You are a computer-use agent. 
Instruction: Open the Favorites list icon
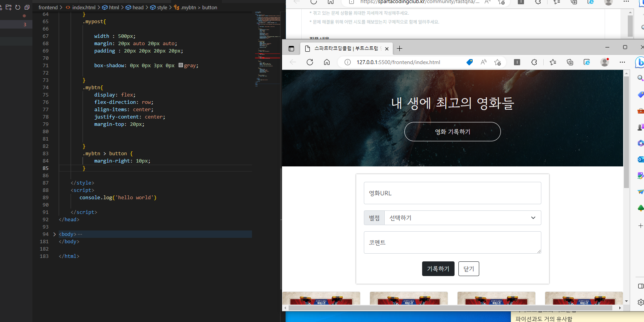click(553, 62)
